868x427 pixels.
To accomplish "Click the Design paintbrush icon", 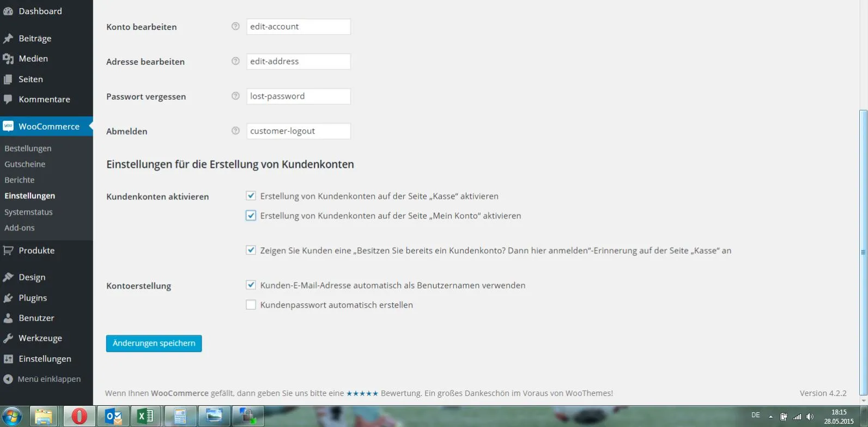I will point(8,277).
